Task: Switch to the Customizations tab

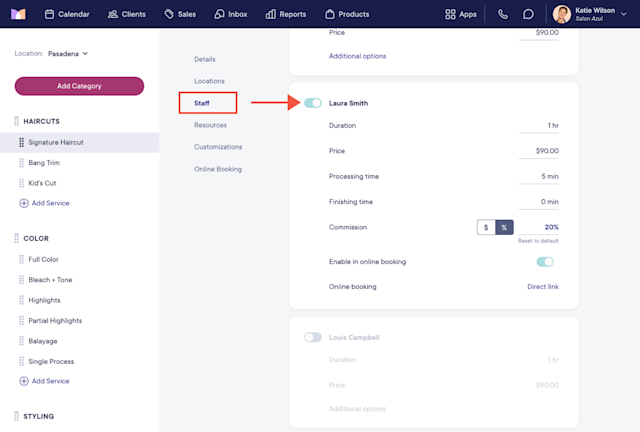Action: click(x=218, y=147)
